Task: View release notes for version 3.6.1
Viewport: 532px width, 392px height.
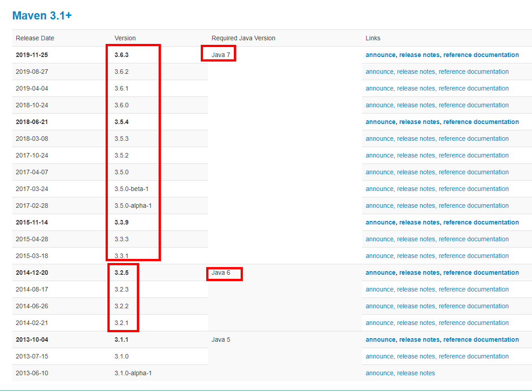Action: pyautogui.click(x=416, y=88)
